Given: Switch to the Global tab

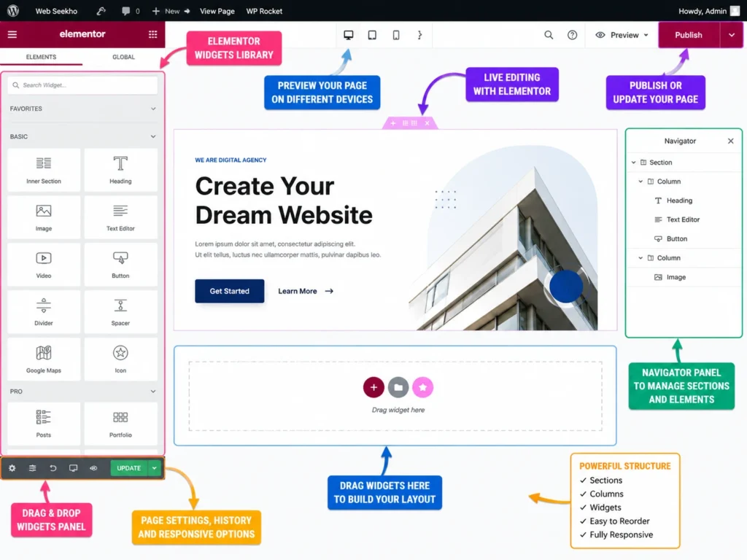Looking at the screenshot, I should pyautogui.click(x=123, y=57).
